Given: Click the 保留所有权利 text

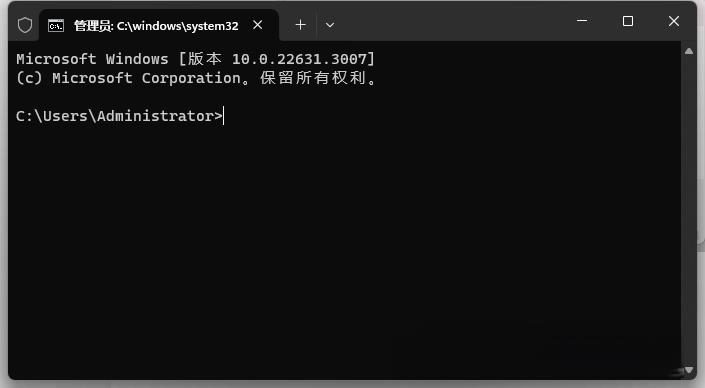Looking at the screenshot, I should [312, 78].
